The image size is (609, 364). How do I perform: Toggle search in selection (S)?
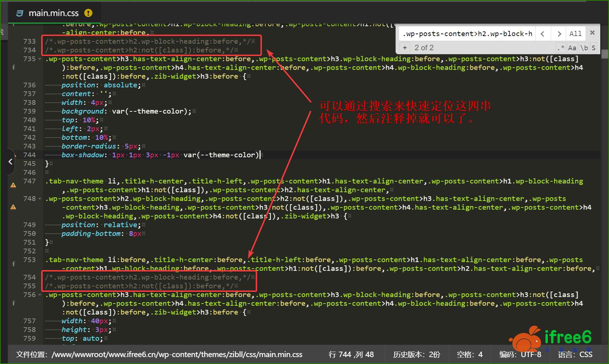593,48
